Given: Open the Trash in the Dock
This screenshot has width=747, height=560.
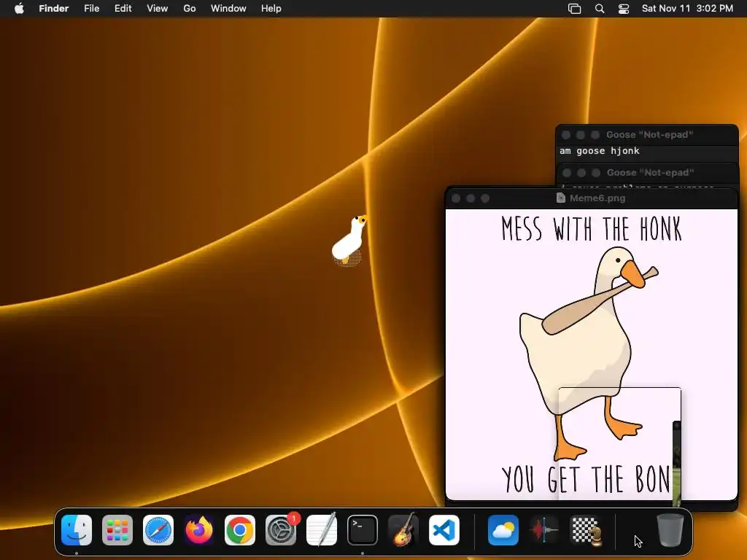Looking at the screenshot, I should tap(670, 530).
